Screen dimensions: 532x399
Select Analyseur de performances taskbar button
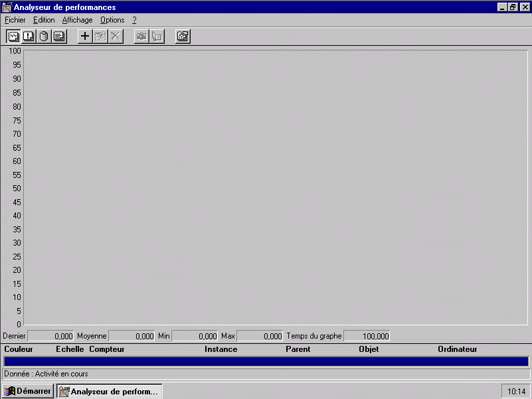pyautogui.click(x=110, y=391)
